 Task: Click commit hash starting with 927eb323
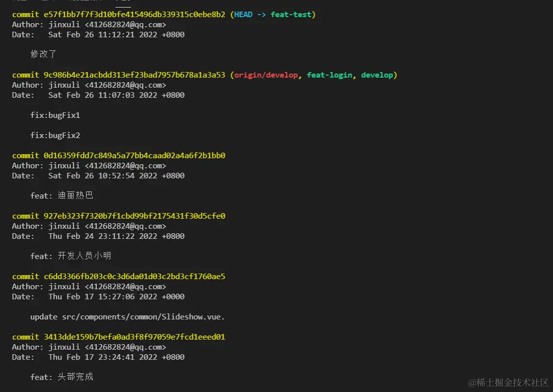pos(134,216)
